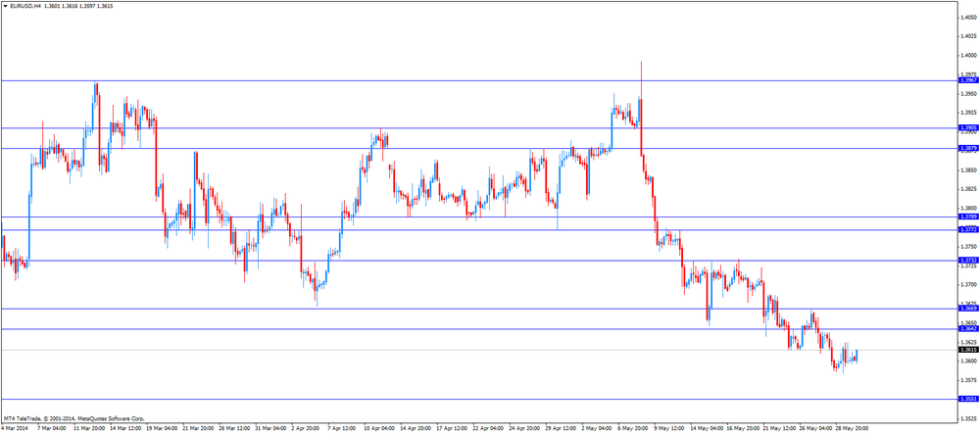Select the 1.3551 horizontal line price tag
980x433 pixels.
click(x=969, y=399)
